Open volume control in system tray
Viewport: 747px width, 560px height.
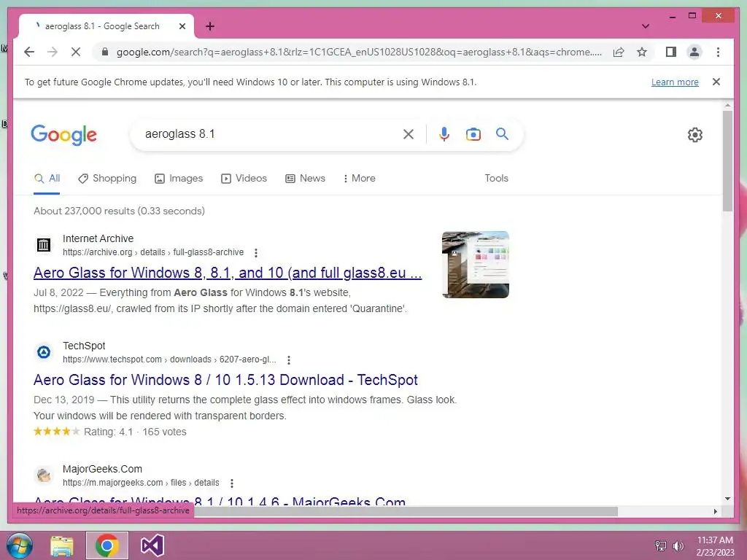point(678,545)
